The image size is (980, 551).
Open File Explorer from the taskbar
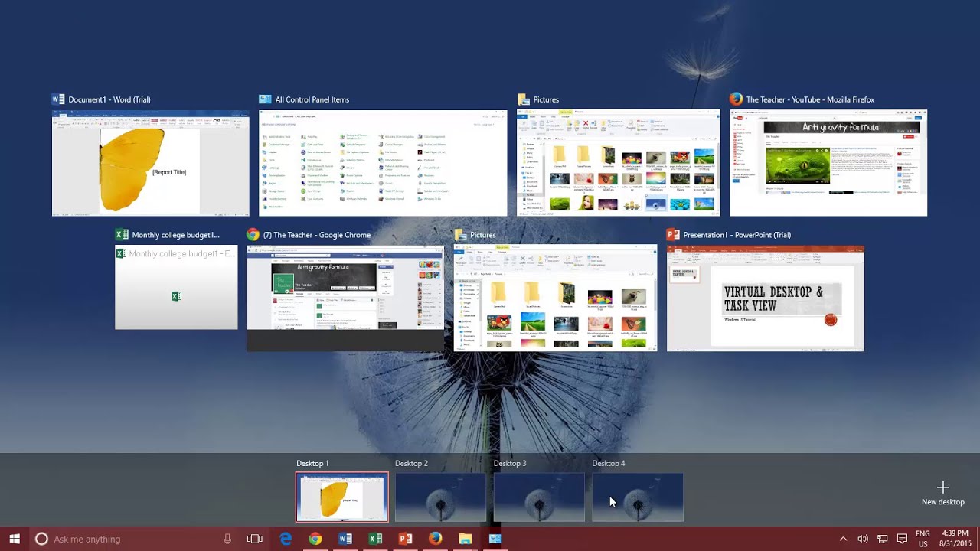(465, 539)
